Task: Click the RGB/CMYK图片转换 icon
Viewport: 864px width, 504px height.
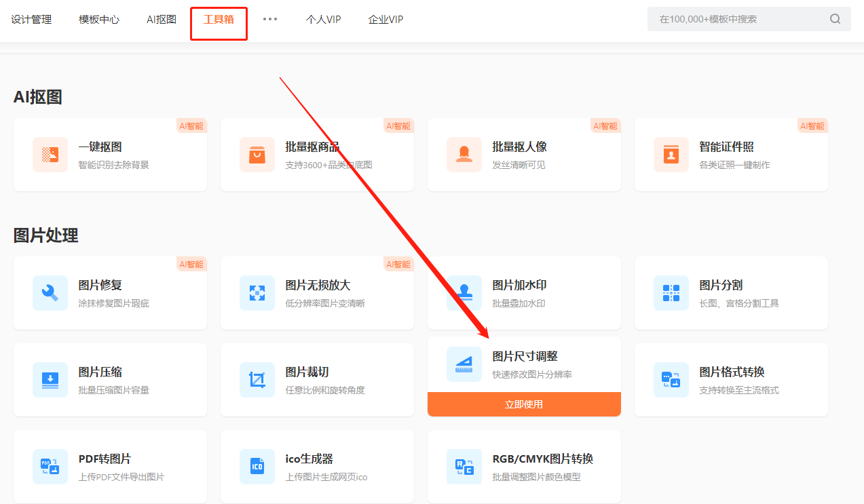Action: (x=464, y=467)
